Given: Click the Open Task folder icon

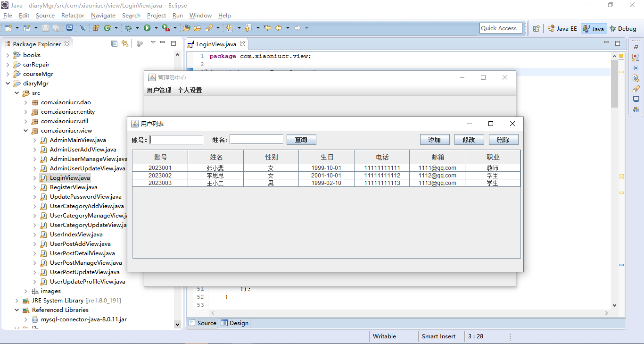Looking at the screenshot, I should point(198,28).
